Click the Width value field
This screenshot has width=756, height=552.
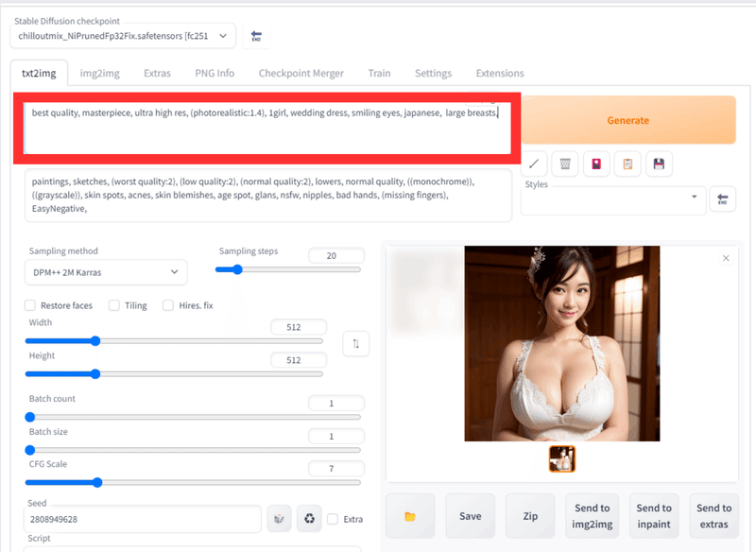(299, 327)
